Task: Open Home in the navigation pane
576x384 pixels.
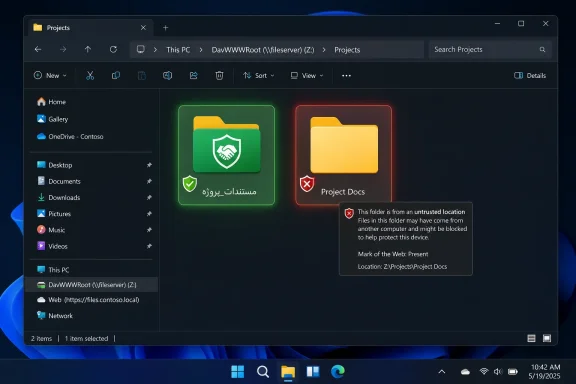Action: coord(51,102)
